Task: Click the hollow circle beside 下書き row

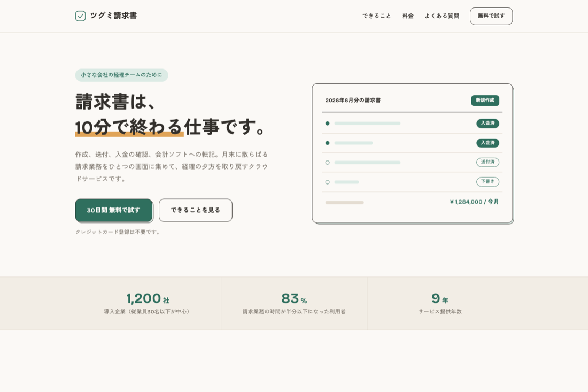Action: tap(327, 182)
